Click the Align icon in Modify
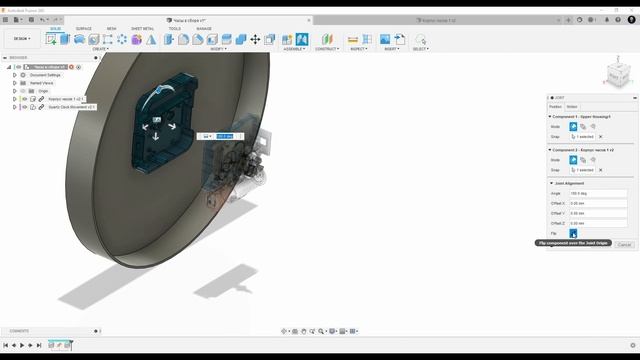Screen dimensions: 640x360 tap(270, 39)
